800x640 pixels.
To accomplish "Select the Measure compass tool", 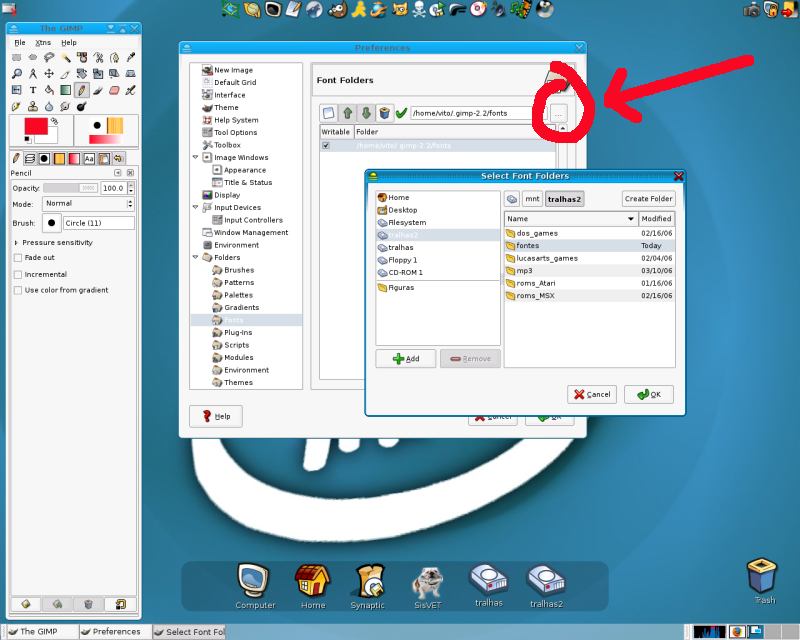I will pos(33,74).
